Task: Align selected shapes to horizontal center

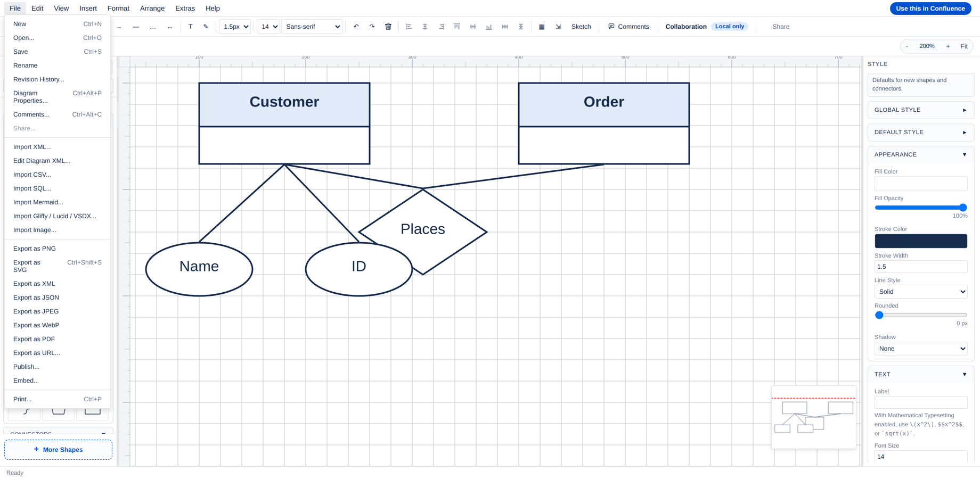Action: pyautogui.click(x=424, y=27)
